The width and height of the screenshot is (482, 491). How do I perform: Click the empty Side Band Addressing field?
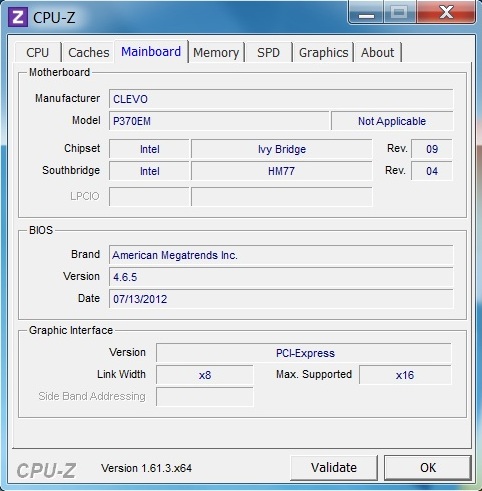(205, 397)
